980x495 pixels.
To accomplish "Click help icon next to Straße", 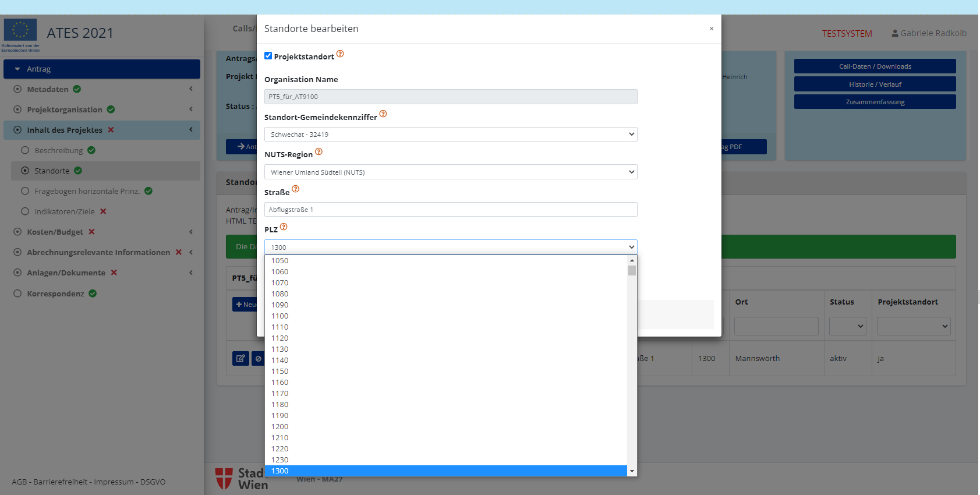I will (295, 189).
